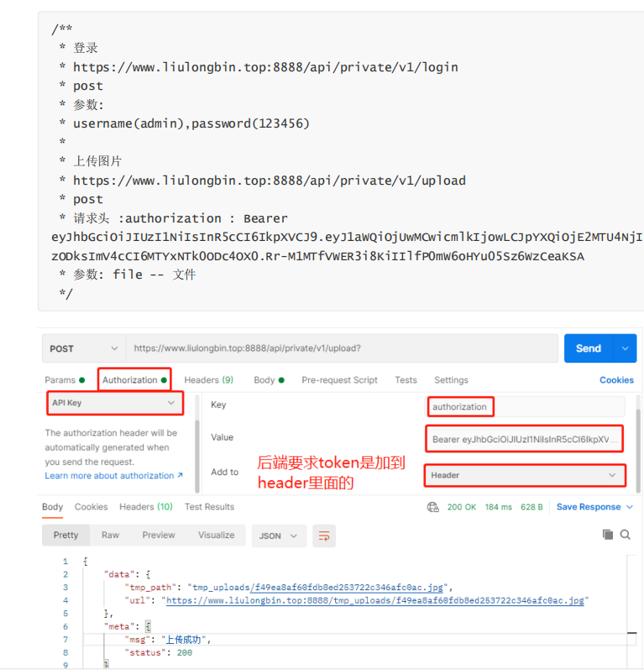Select the response Body tab

coord(53,507)
